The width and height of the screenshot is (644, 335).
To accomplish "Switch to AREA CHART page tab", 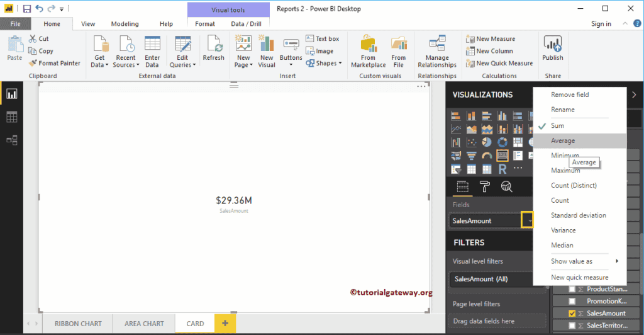I will pos(144,324).
